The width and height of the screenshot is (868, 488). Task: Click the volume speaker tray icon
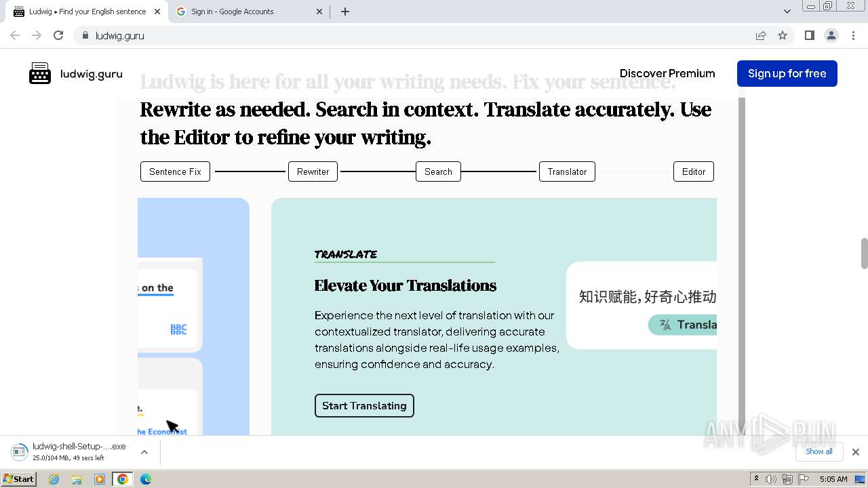point(771,479)
